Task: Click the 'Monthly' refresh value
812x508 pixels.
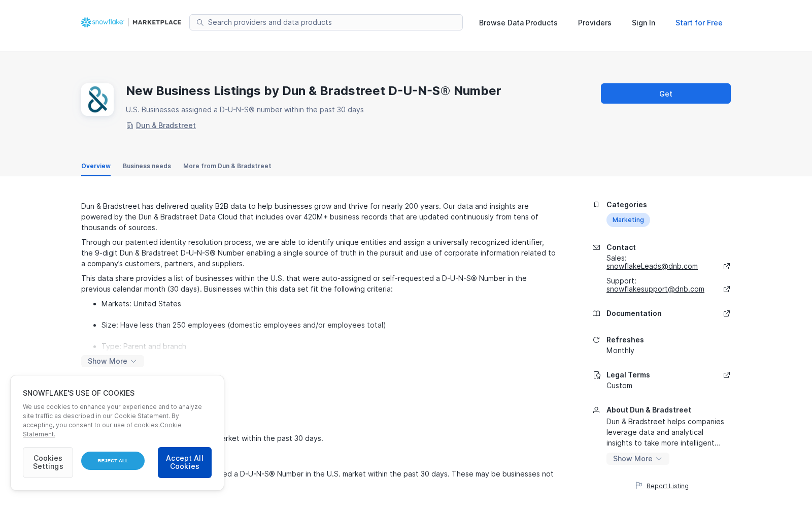Action: tap(620, 351)
